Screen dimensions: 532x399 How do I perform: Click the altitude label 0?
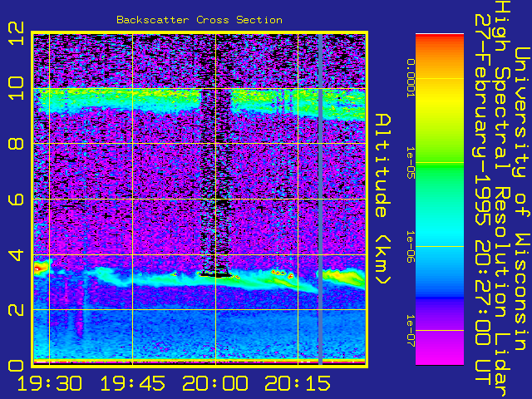point(16,366)
